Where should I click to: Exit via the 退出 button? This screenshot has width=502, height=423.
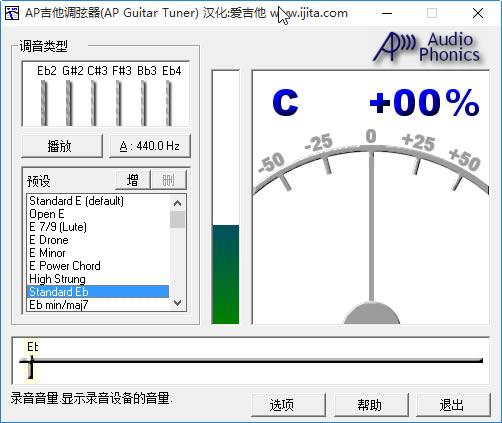point(453,405)
